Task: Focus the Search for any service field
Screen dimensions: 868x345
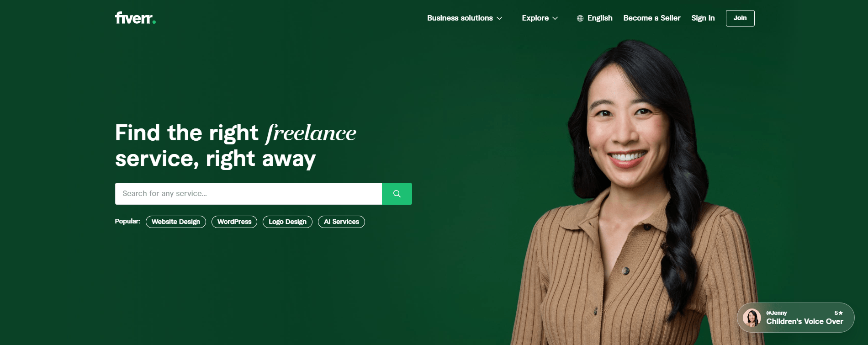Action: coord(249,194)
